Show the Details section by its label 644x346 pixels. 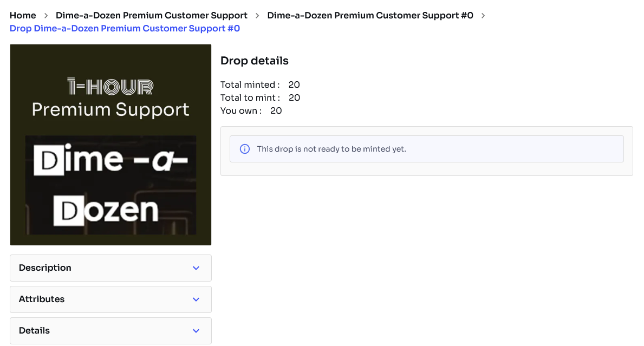point(34,331)
